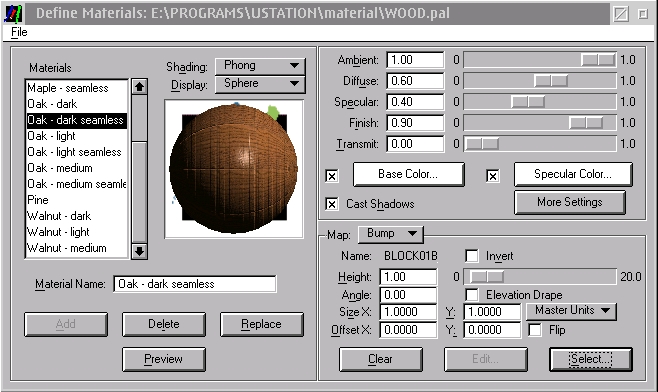Open the Master Units dropdown
658x392 pixels.
point(571,311)
